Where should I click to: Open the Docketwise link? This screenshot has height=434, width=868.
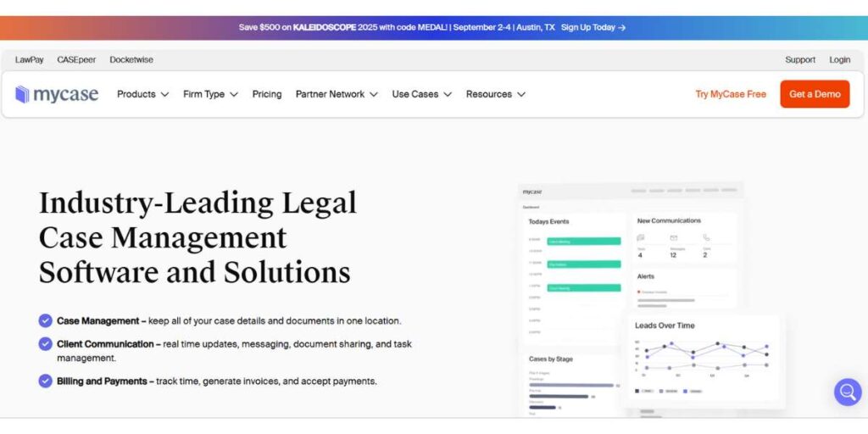[x=131, y=60]
